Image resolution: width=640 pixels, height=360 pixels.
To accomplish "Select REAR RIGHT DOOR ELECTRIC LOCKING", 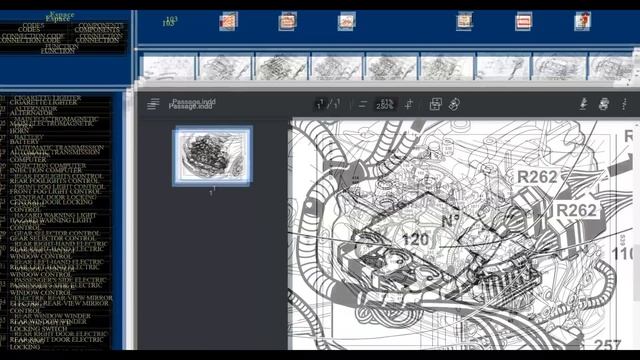I will (x=57, y=340).
